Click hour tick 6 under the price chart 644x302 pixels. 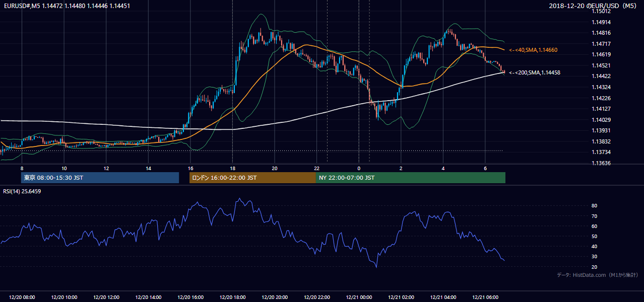point(485,168)
